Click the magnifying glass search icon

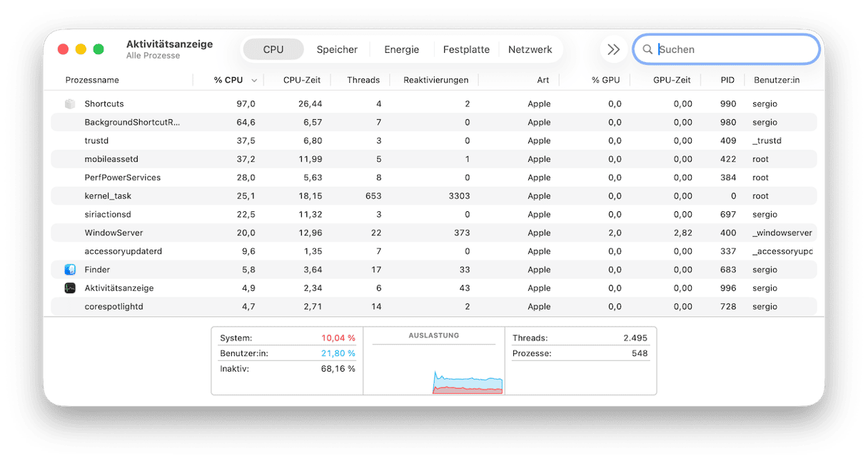point(647,50)
